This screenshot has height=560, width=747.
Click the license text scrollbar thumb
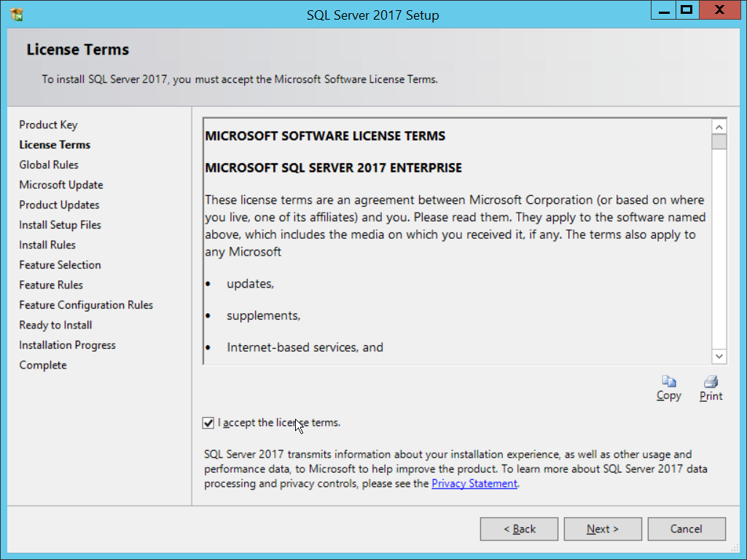click(x=719, y=141)
